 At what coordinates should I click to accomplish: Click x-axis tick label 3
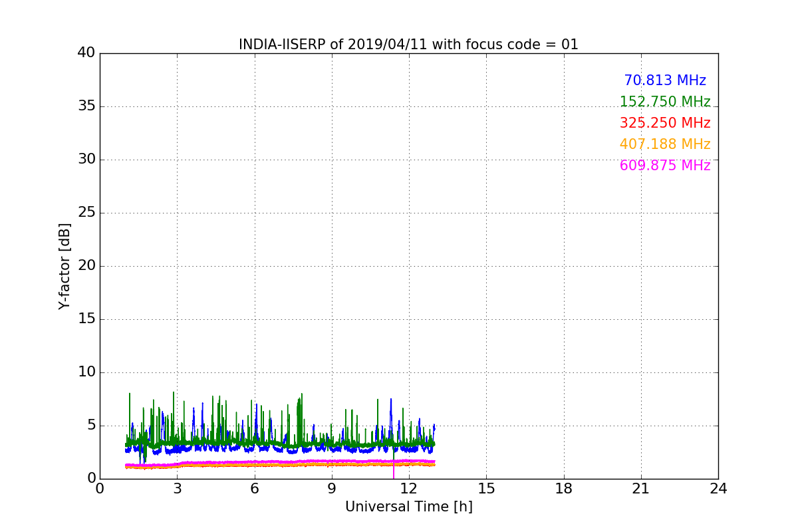[177, 489]
